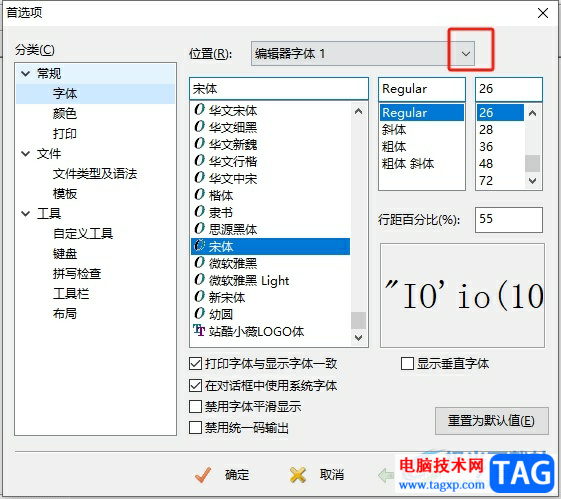Image resolution: width=561 pixels, height=499 pixels.
Task: Select 斜体 font style
Action: [x=394, y=129]
